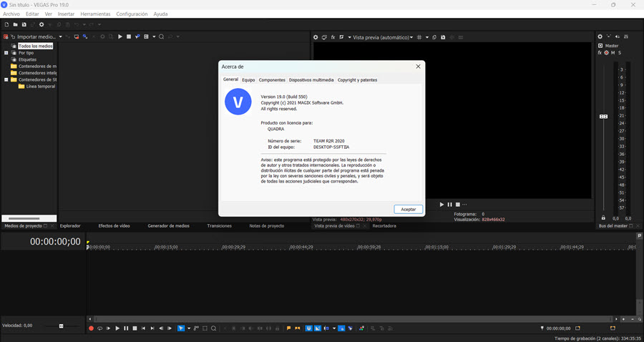Click the Master bus fx icon
The height and width of the screenshot is (342, 644).
(600, 53)
